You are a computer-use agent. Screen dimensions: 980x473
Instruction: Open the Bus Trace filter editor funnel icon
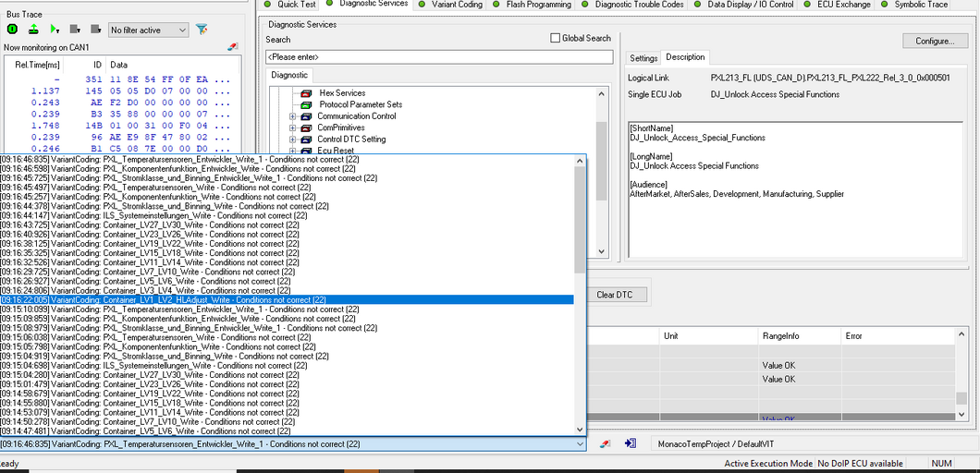[x=202, y=30]
